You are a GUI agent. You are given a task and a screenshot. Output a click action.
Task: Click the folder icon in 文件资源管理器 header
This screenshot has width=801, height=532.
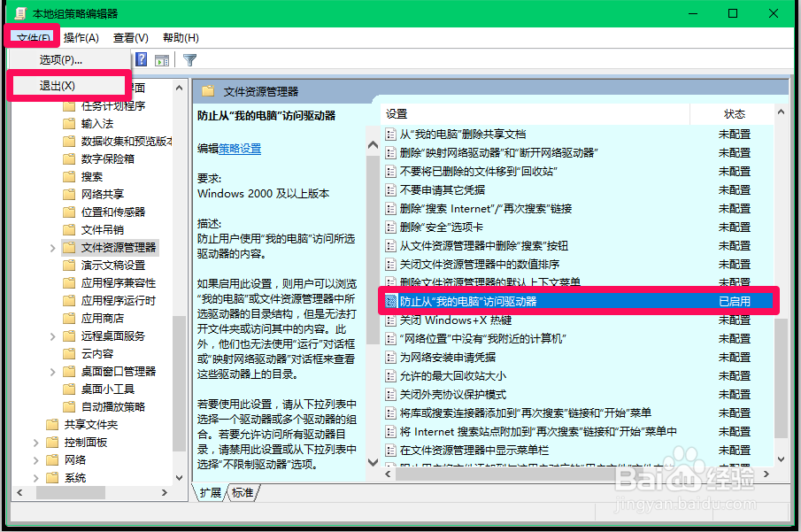[x=208, y=91]
